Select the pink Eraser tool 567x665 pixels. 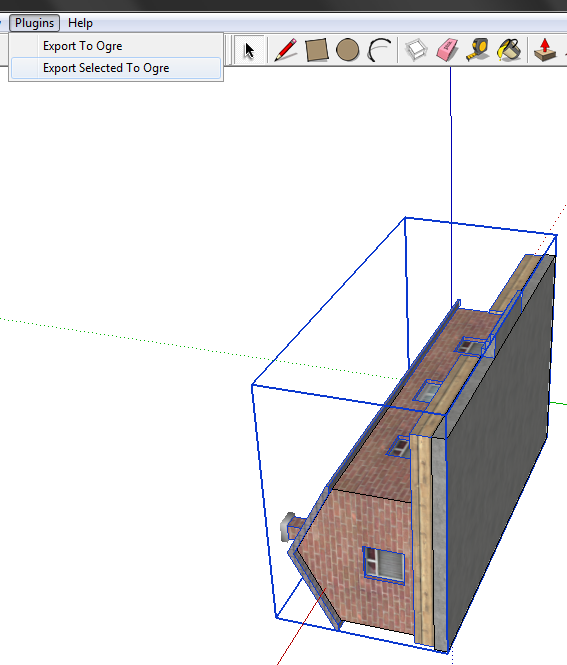point(447,50)
